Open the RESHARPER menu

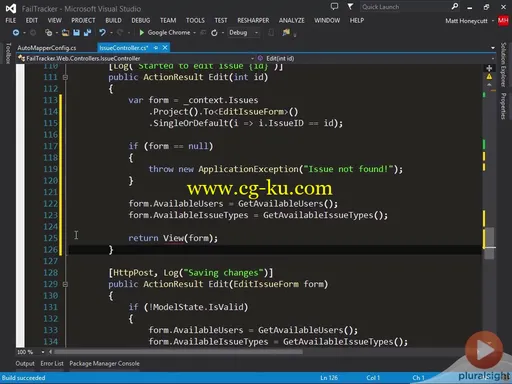pyautogui.click(x=253, y=21)
